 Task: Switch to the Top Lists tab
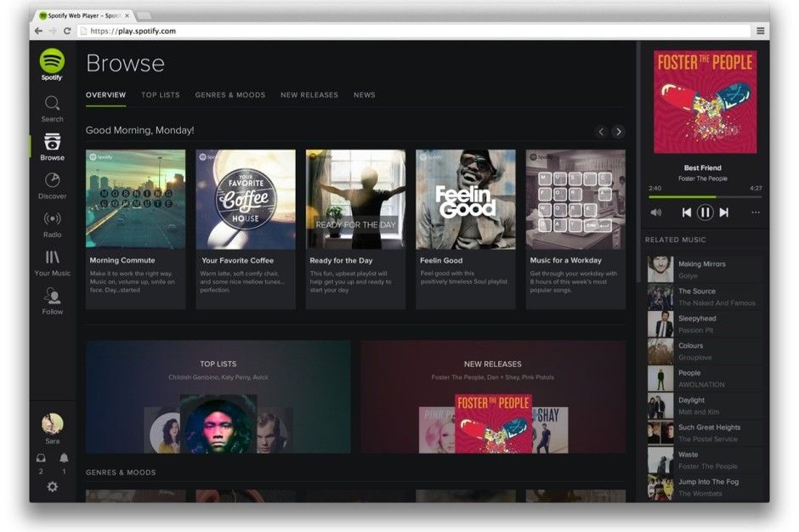pos(161,95)
